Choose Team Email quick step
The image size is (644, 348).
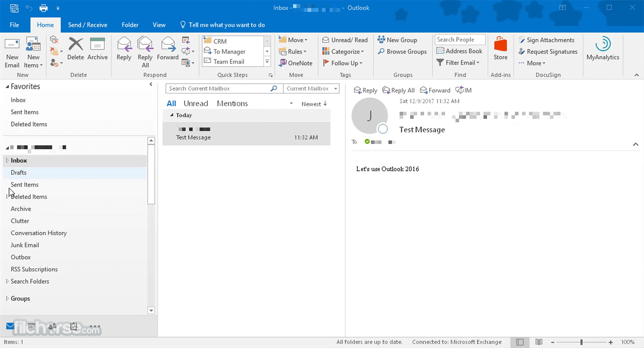point(233,62)
